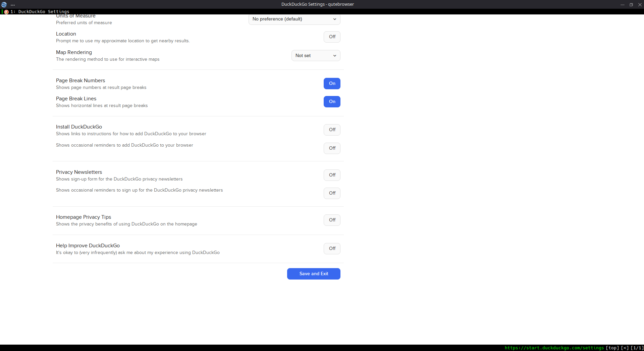Toggle reminders to add DuckDuckGo to browser
Image resolution: width=644 pixels, height=351 pixels.
(x=332, y=148)
